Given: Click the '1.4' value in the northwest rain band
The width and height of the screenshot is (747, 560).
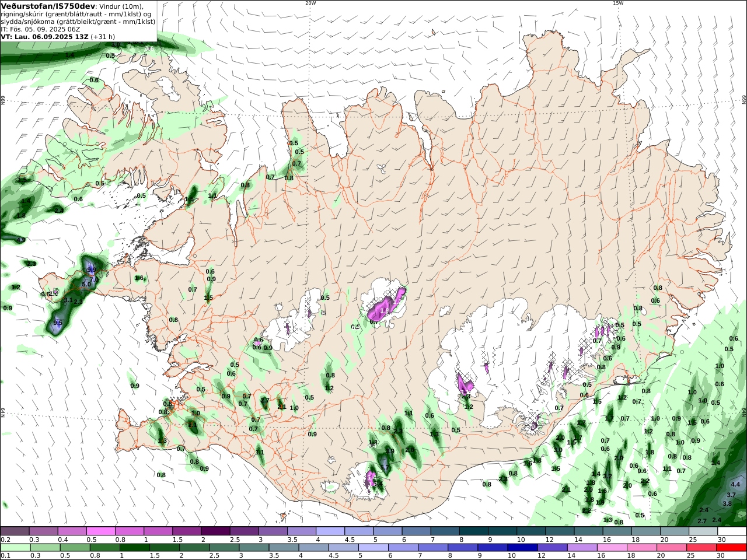Looking at the screenshot, I should coord(69,55).
